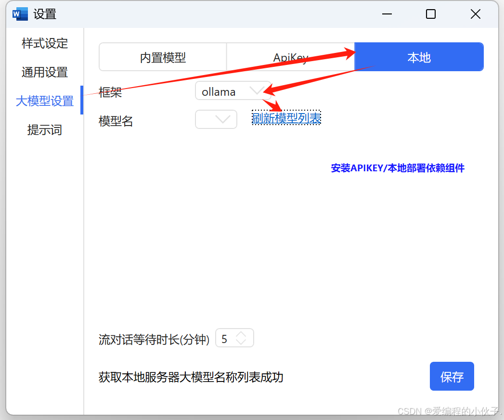Select the 本地 tab
504x420 pixels.
click(x=418, y=57)
